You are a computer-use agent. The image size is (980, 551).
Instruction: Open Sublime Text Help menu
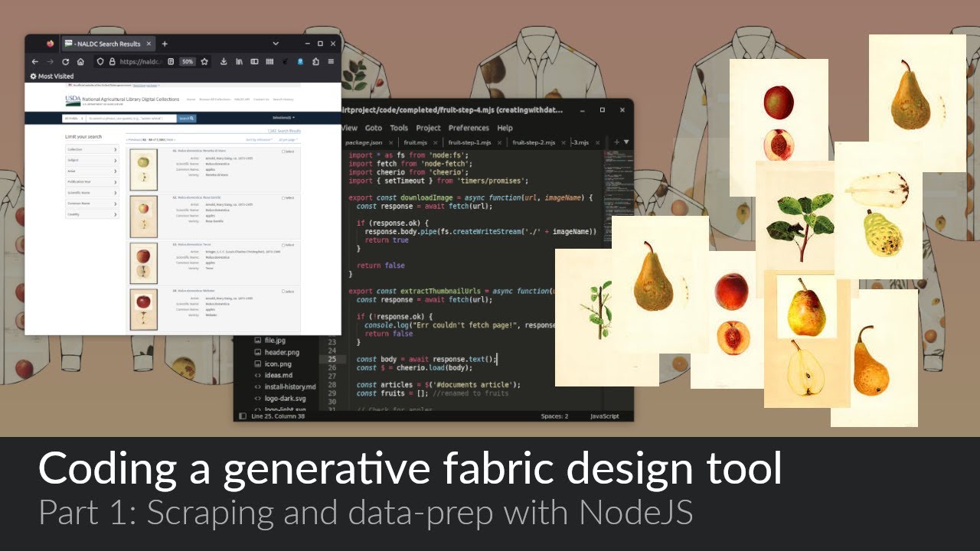tap(505, 128)
